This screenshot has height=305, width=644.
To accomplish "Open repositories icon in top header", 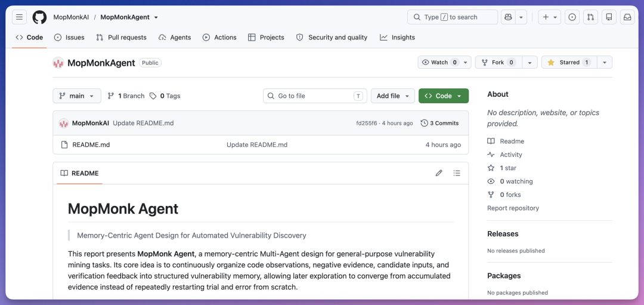I will tap(609, 17).
